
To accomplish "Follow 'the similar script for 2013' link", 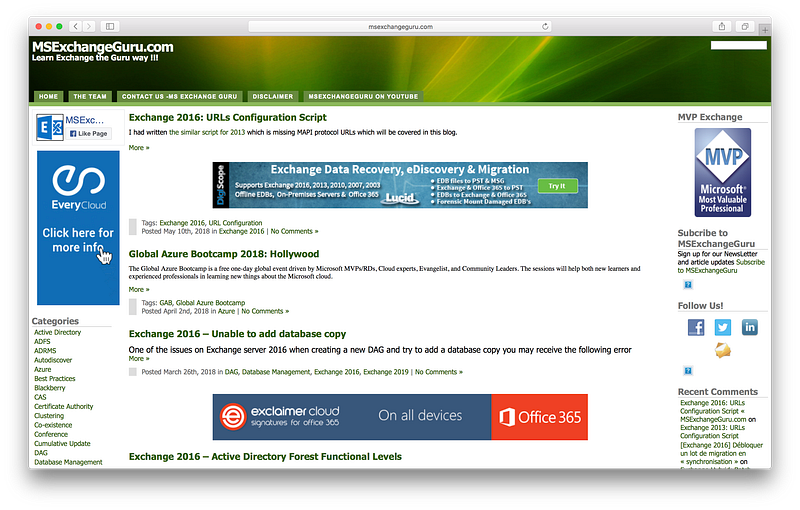I will click(207, 132).
